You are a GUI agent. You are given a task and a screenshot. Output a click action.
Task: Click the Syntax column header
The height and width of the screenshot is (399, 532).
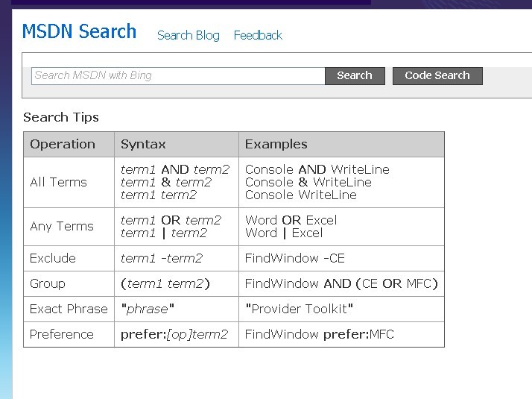tap(177, 145)
